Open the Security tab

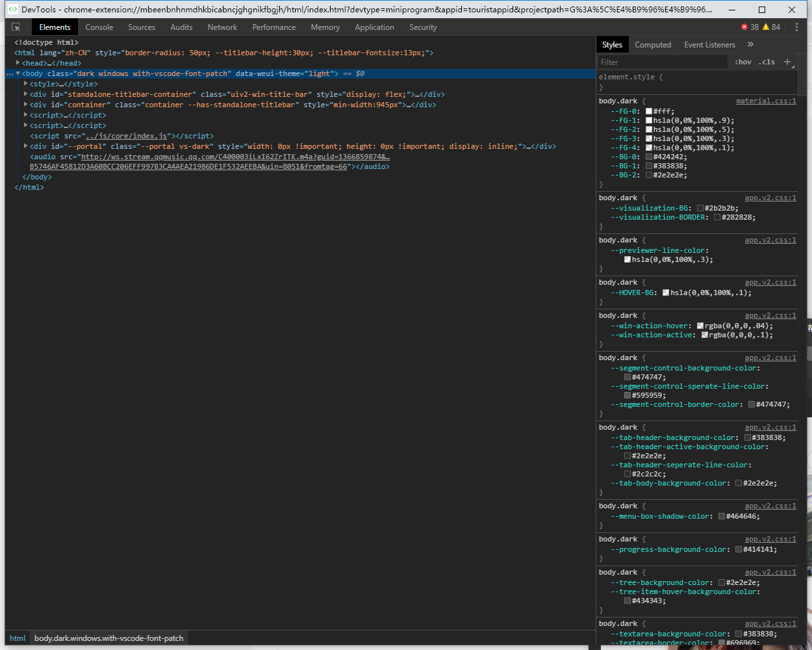point(423,27)
